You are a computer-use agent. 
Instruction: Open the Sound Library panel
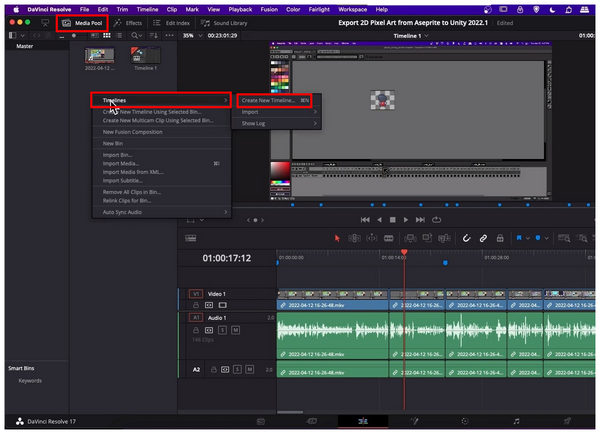224,23
